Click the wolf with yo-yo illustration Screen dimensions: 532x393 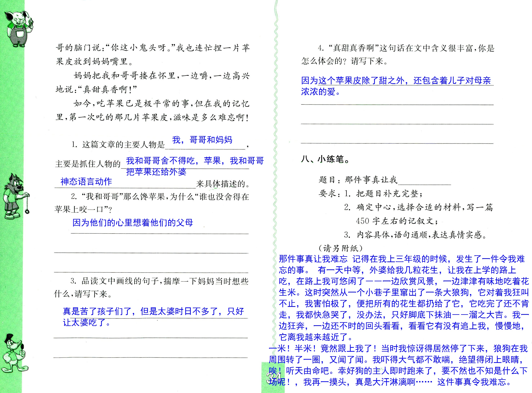pos(16,196)
